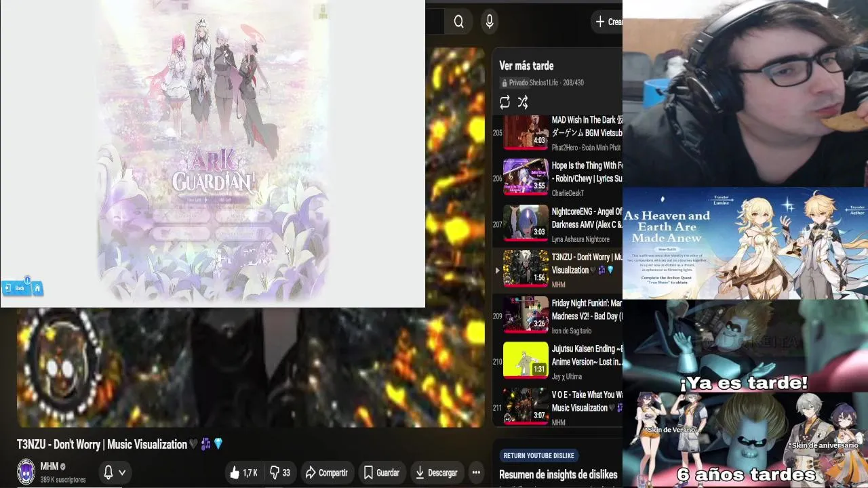Open the three-dot more actions menu
This screenshot has height=488, width=868.
click(476, 472)
